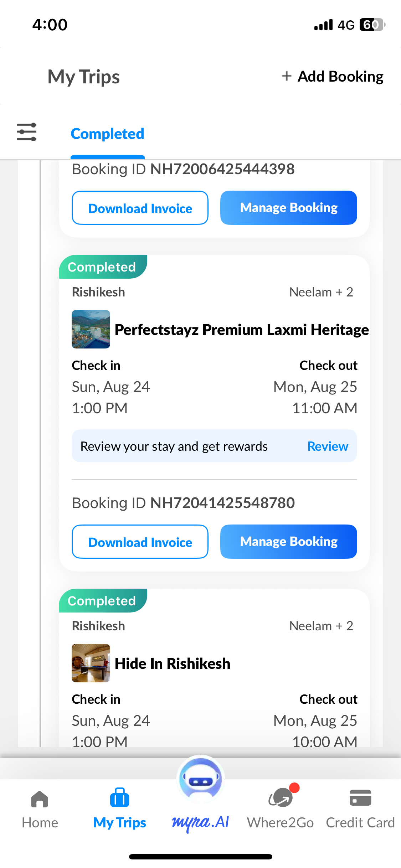Open Perfectstayz Premium Laxmi Heritage hotel thumbnail
Screen dimensions: 401x868
click(x=91, y=329)
